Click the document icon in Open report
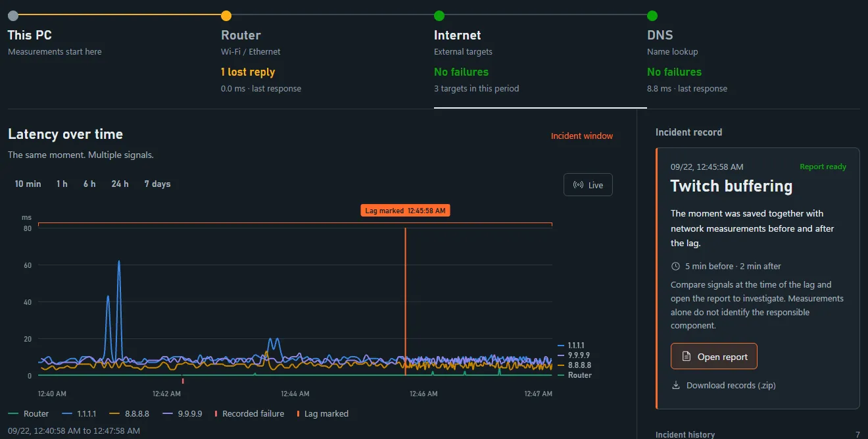Screen dimensions: 868x439 click(686, 357)
